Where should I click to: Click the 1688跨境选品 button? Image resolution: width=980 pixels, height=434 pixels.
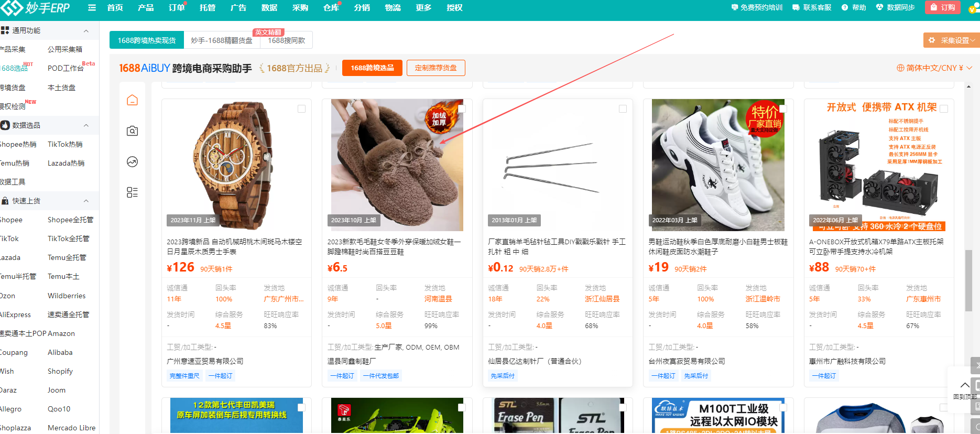pyautogui.click(x=372, y=68)
